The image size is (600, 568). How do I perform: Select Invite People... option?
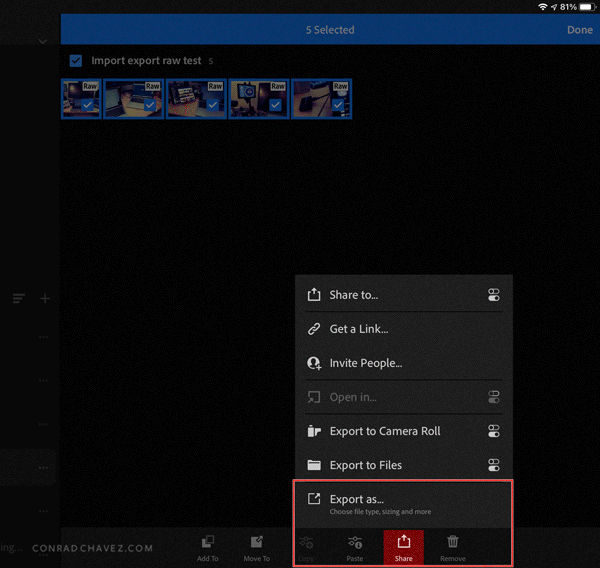[x=404, y=363]
